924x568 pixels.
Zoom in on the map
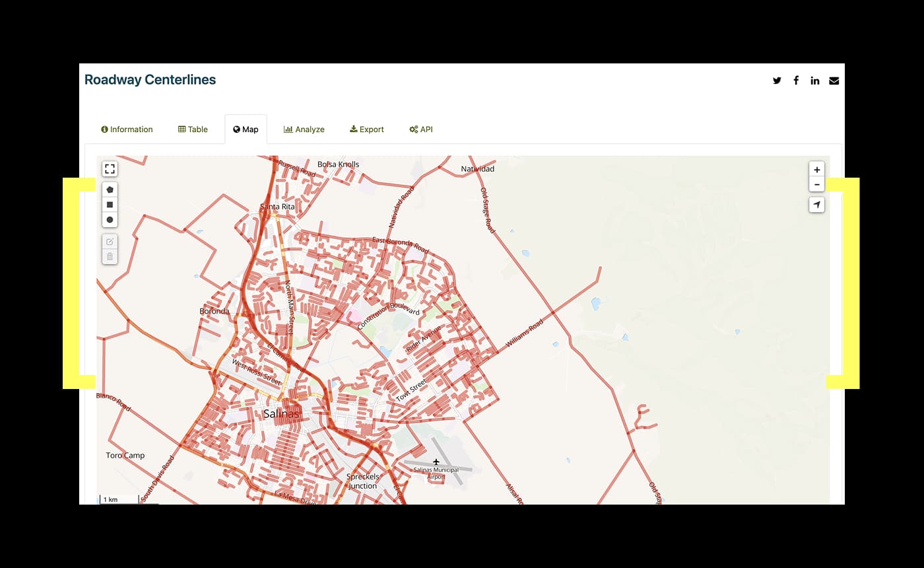pyautogui.click(x=817, y=170)
